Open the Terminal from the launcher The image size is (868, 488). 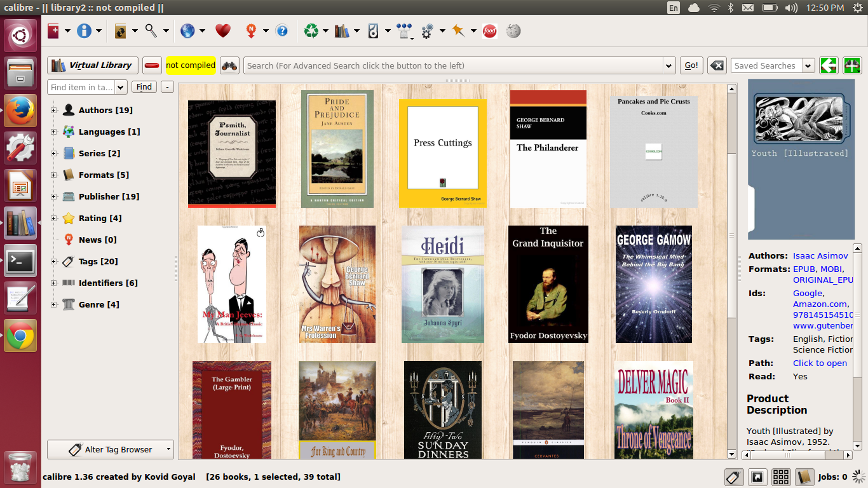20,261
